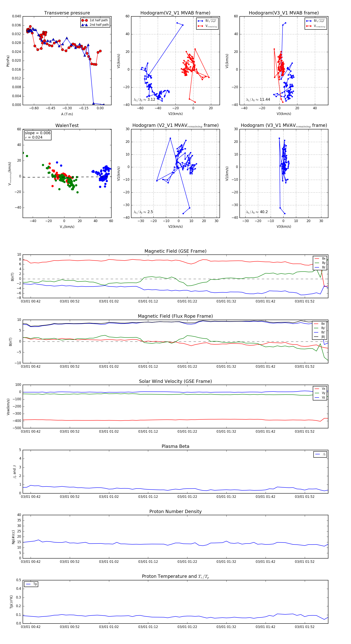Click the '1st half path' legend entry
This screenshot has width=351, height=644.
95,20
